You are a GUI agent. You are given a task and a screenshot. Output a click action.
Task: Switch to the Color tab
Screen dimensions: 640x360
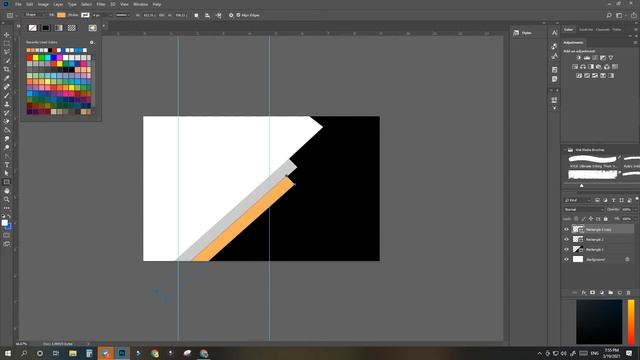[568, 29]
